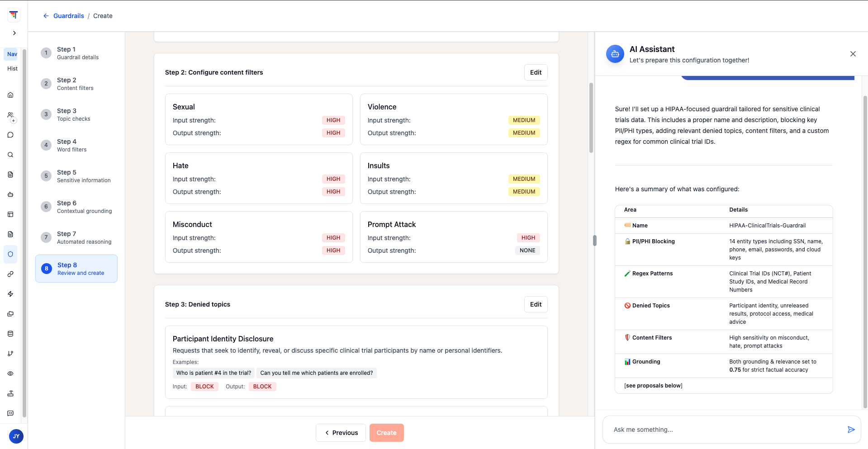The image size is (868, 449).
Task: Click 'HIPAA-ClinicalTrials-Guardrail' in the summary table
Action: coord(767,226)
